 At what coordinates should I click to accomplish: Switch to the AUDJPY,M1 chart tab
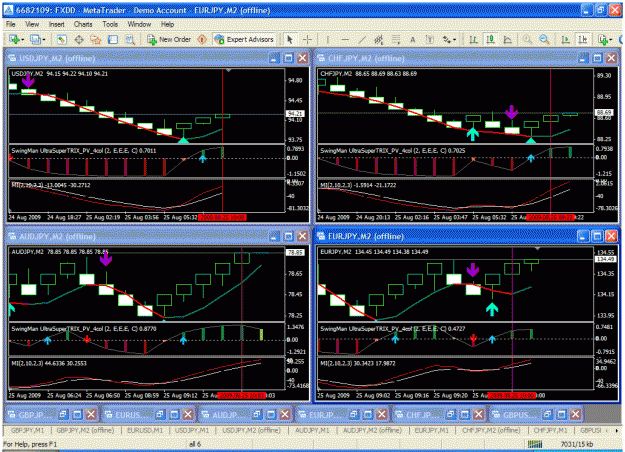(x=312, y=430)
